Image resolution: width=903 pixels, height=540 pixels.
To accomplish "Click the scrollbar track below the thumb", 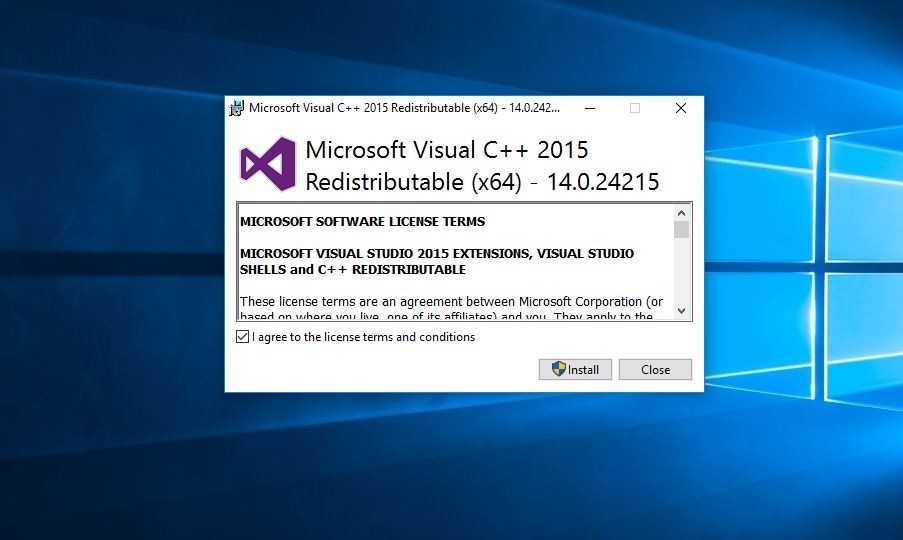I will pyautogui.click(x=682, y=275).
